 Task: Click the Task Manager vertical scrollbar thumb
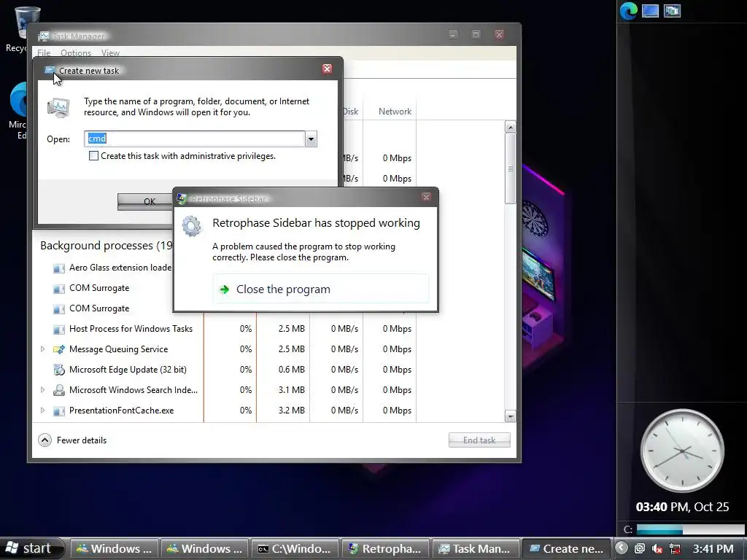[x=510, y=168]
